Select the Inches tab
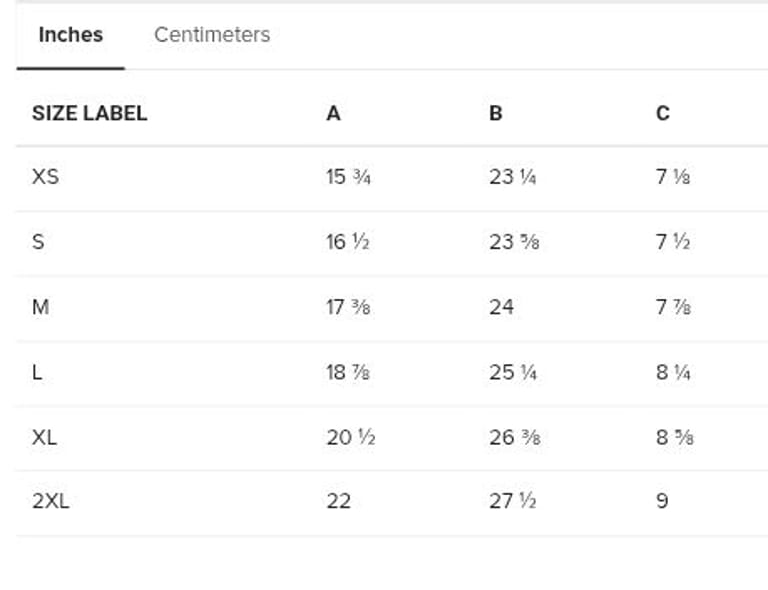The image size is (768, 590). 70,35
